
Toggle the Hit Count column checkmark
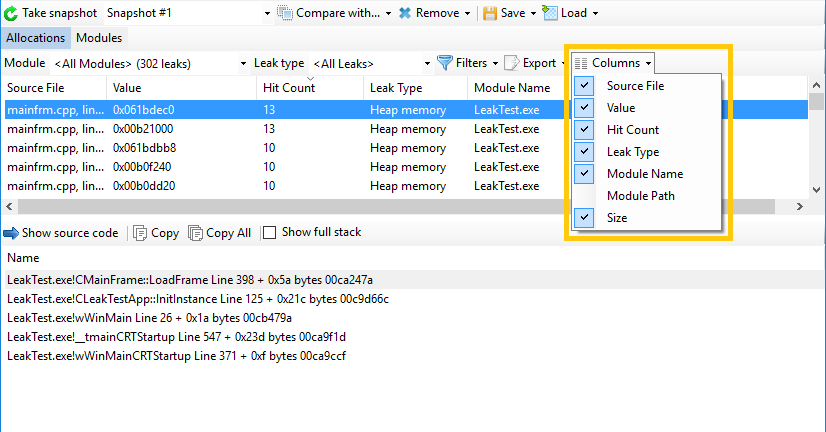point(584,130)
